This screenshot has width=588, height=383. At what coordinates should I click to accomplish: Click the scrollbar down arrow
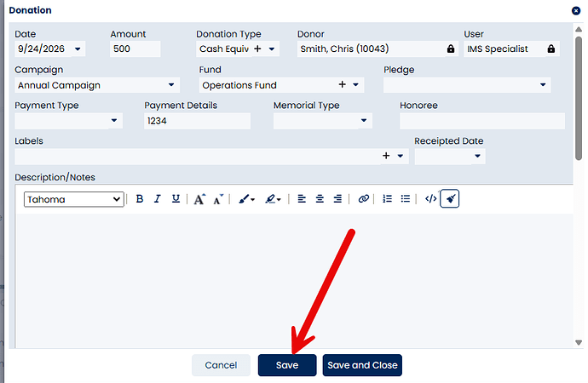[579, 342]
